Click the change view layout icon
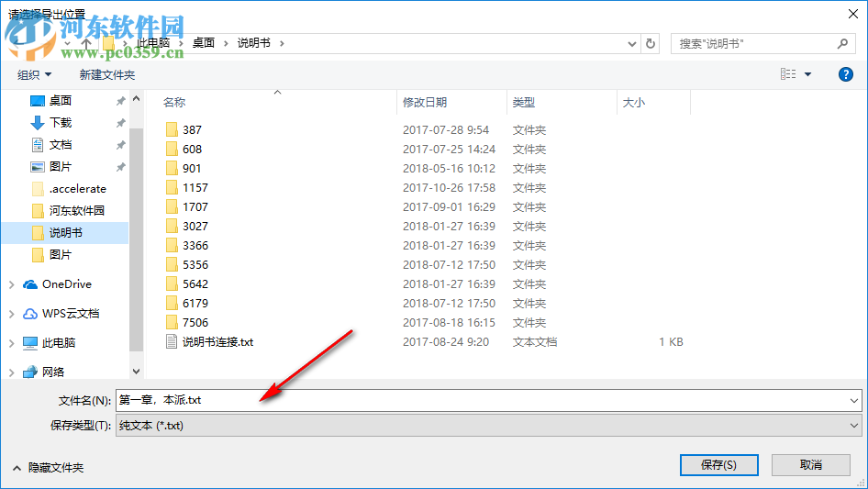Viewport: 868px width, 489px height. click(788, 74)
